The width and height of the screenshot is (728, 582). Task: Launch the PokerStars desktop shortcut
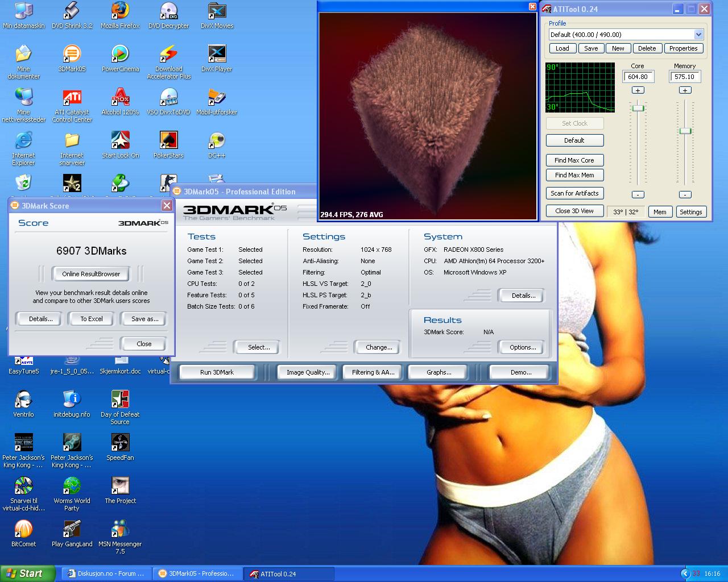tap(168, 145)
